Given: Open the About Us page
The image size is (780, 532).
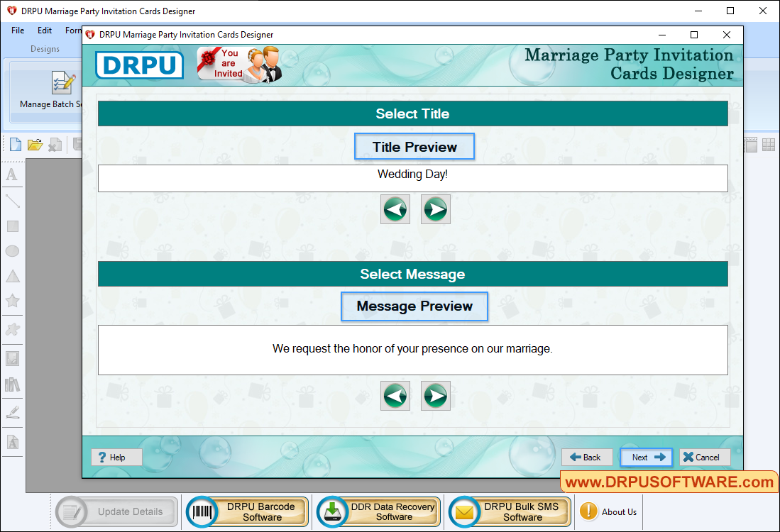Looking at the screenshot, I should click(608, 511).
